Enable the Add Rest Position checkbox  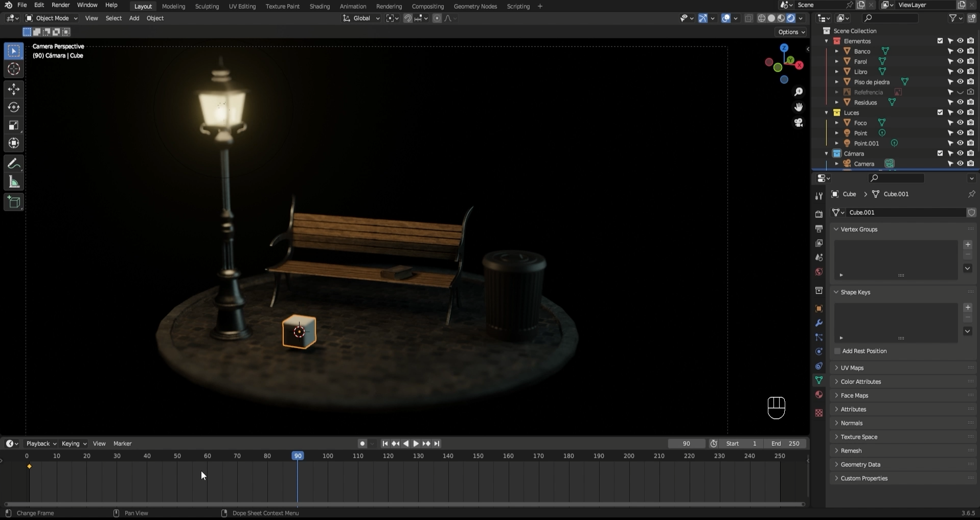(x=837, y=351)
